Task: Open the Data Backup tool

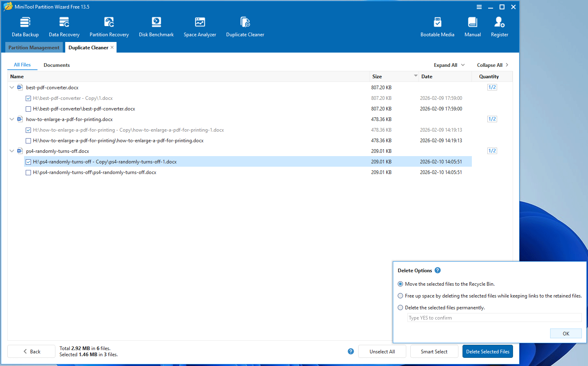Action: (x=25, y=26)
